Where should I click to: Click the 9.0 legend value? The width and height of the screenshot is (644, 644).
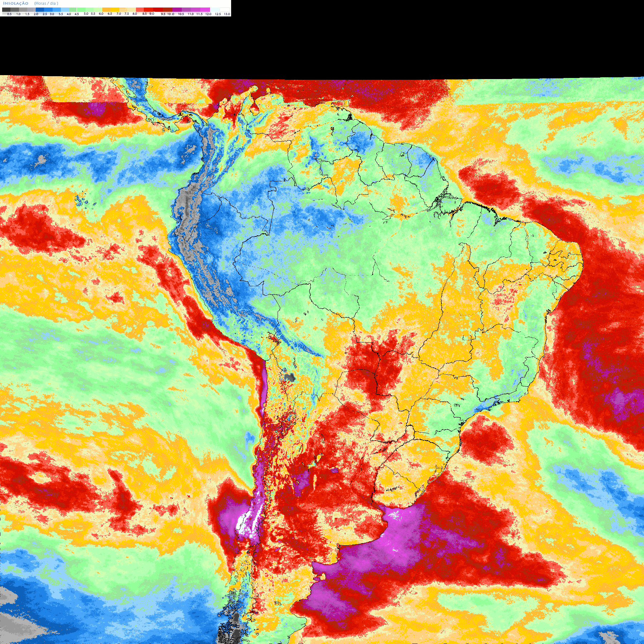[152, 14]
